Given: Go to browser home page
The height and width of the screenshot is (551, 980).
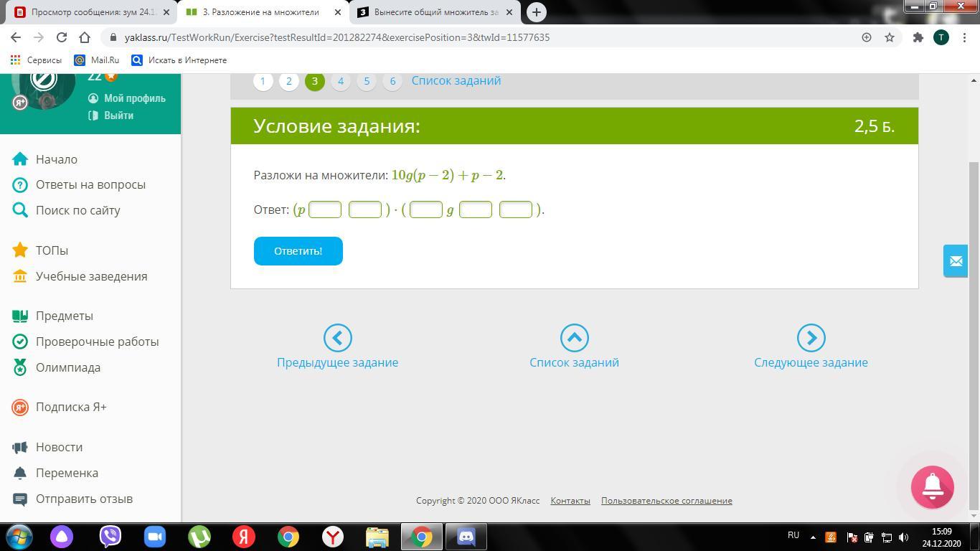Looking at the screenshot, I should coord(85,37).
